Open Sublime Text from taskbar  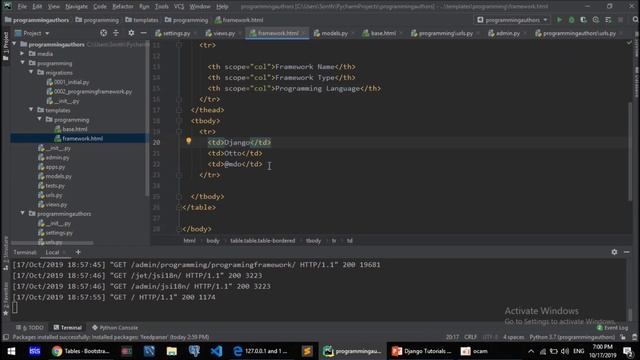point(307,351)
